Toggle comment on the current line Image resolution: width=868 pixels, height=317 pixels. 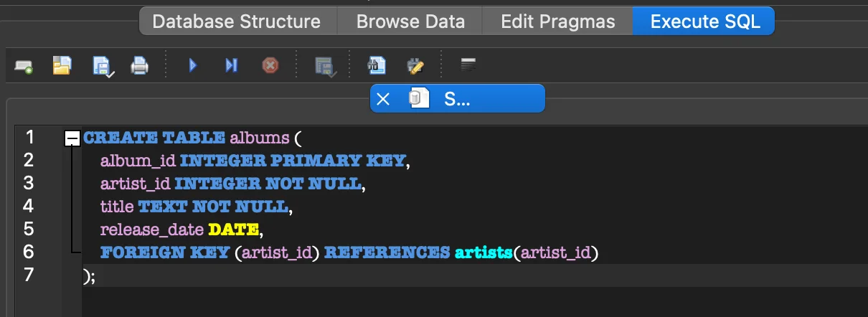click(468, 67)
